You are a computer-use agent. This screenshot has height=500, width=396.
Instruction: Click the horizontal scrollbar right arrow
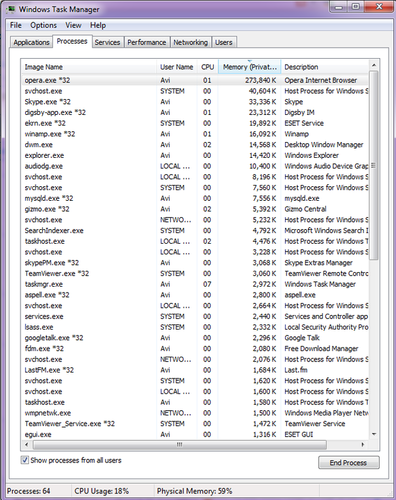point(363,444)
